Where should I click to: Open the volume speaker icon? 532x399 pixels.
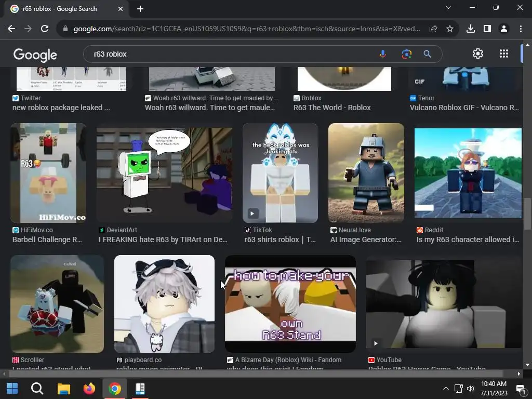point(471,389)
